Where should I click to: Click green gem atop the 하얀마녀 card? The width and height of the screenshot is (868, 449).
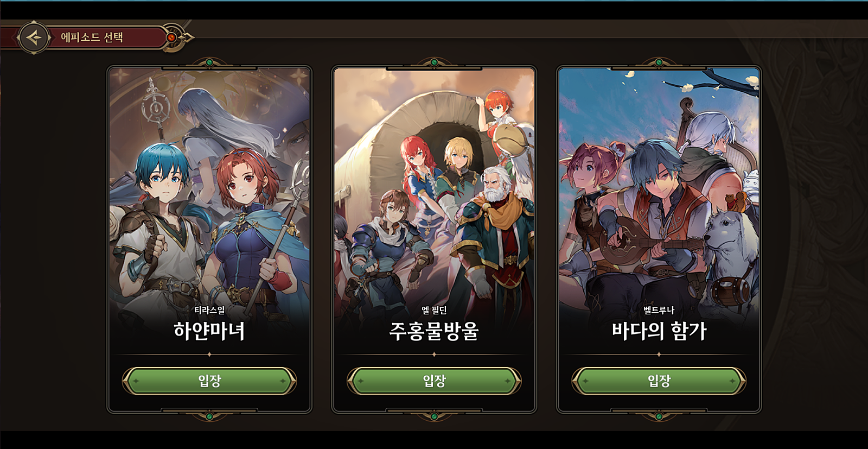pos(209,62)
